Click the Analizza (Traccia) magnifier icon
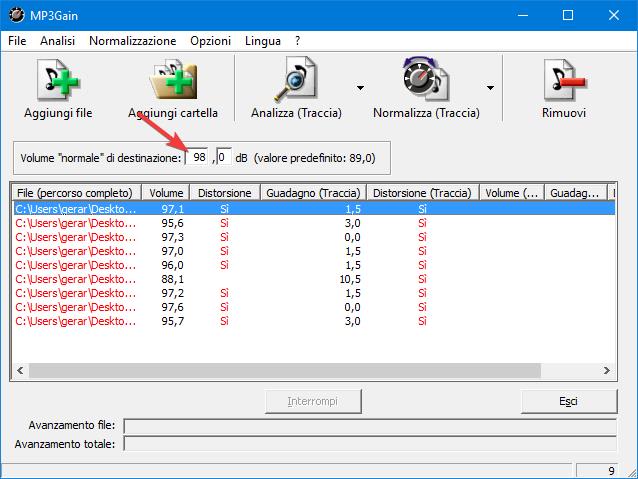The image size is (638, 479). pyautogui.click(x=296, y=79)
